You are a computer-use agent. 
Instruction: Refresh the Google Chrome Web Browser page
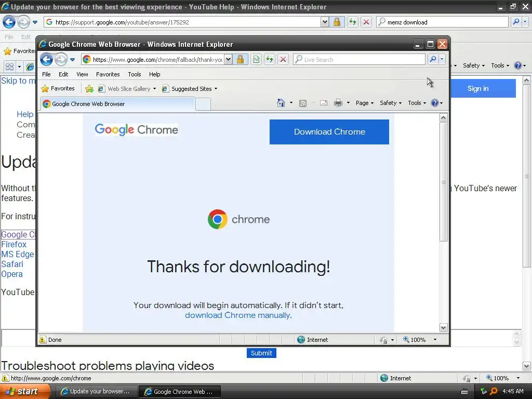point(270,59)
